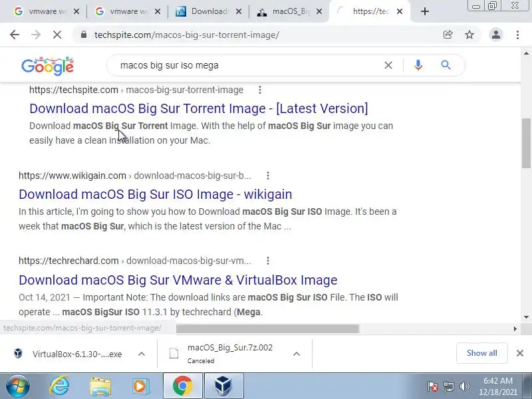Click the vertical scrollbar thumb

(526, 143)
